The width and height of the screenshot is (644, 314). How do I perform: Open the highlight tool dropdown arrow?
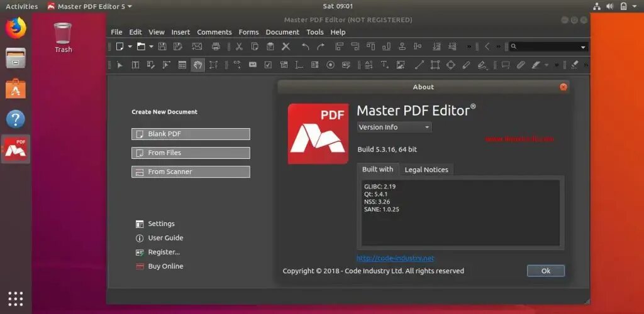(x=547, y=65)
